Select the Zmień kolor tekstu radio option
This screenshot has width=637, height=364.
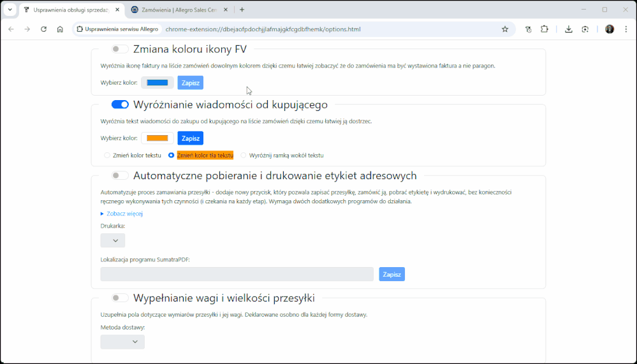pos(107,155)
